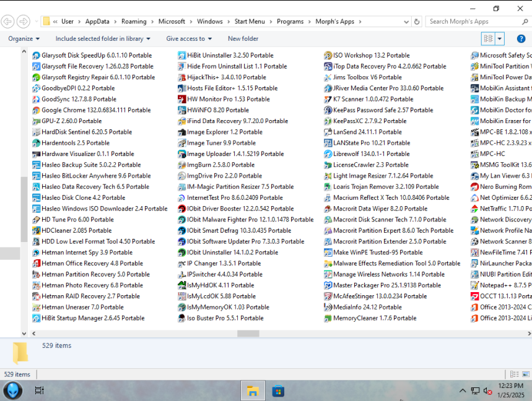Navigate to the Windows breadcrumb folder

coord(210,22)
